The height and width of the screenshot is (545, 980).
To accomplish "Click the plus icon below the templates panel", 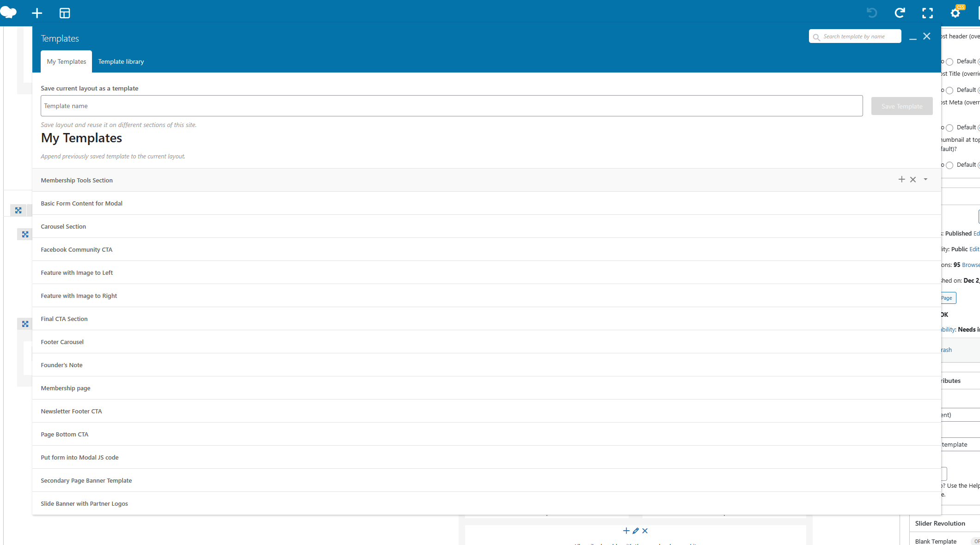I will [x=626, y=531].
